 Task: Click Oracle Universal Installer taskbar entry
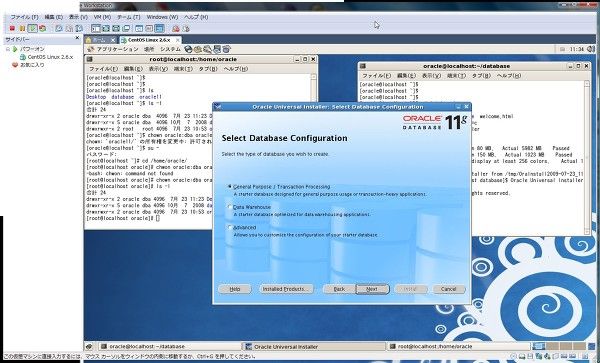coord(315,347)
